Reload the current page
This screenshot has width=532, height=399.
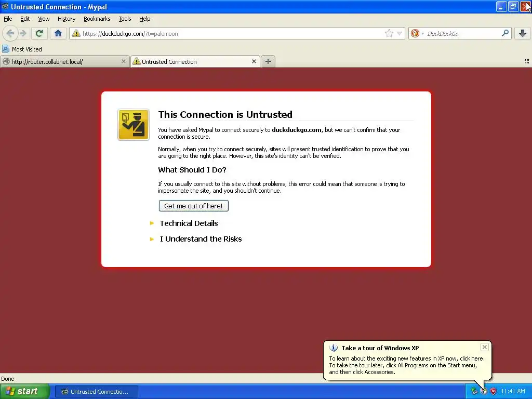click(x=39, y=33)
